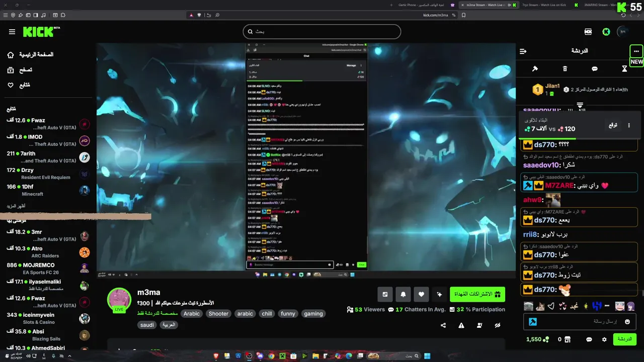The width and height of the screenshot is (644, 362).
Task: Toggle follow with heart button
Action: click(x=421, y=294)
